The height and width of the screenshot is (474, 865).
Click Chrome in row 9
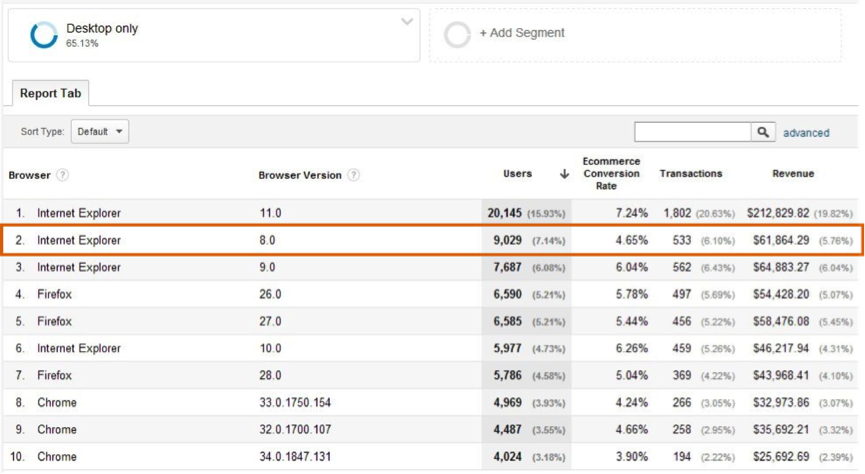57,429
